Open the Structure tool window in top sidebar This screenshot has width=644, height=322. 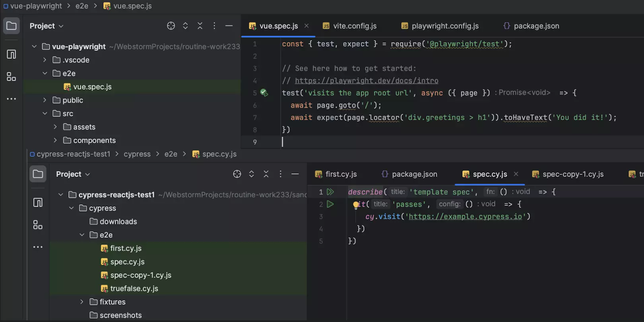12,77
